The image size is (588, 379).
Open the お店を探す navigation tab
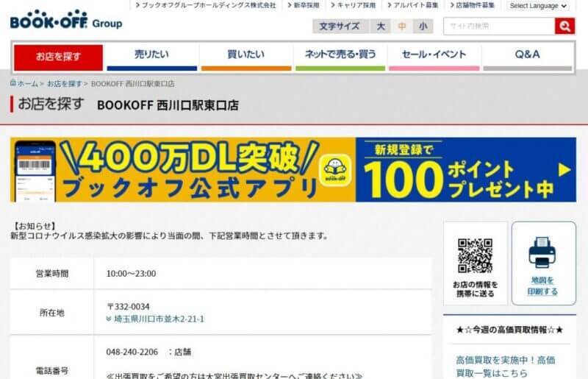pos(59,57)
